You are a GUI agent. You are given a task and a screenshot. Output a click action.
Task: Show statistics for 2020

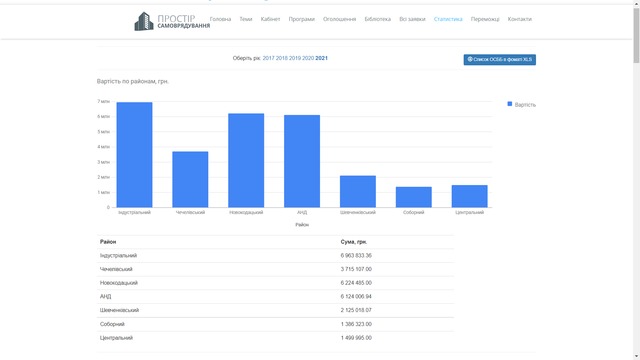[x=308, y=58]
